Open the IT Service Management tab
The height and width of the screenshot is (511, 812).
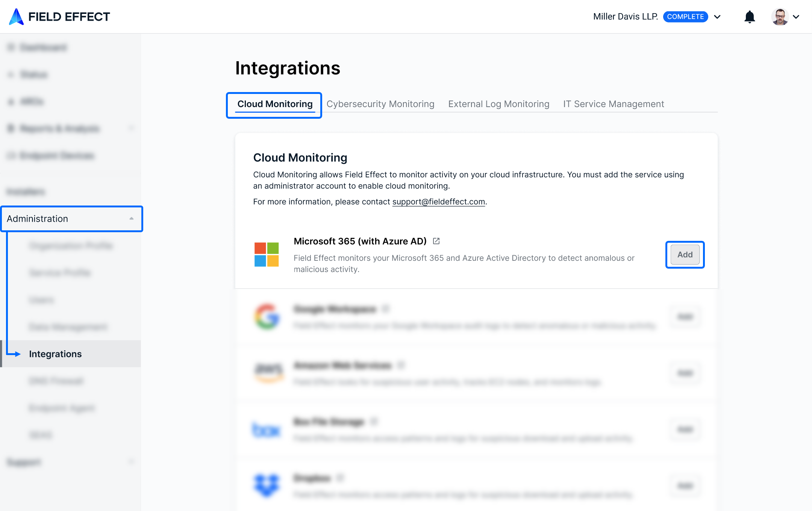[613, 104]
